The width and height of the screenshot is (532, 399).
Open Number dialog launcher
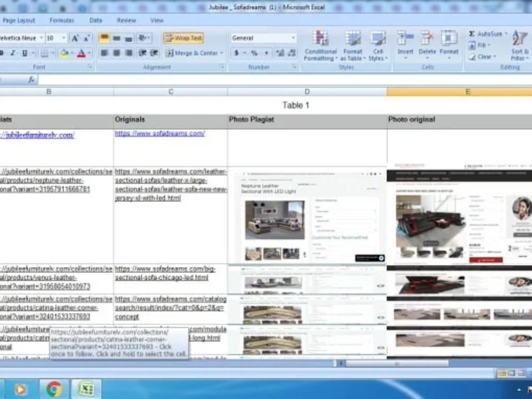[294, 67]
